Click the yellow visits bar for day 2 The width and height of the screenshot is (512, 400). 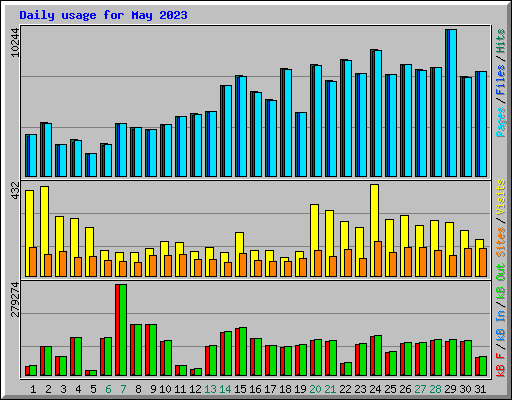(x=44, y=231)
